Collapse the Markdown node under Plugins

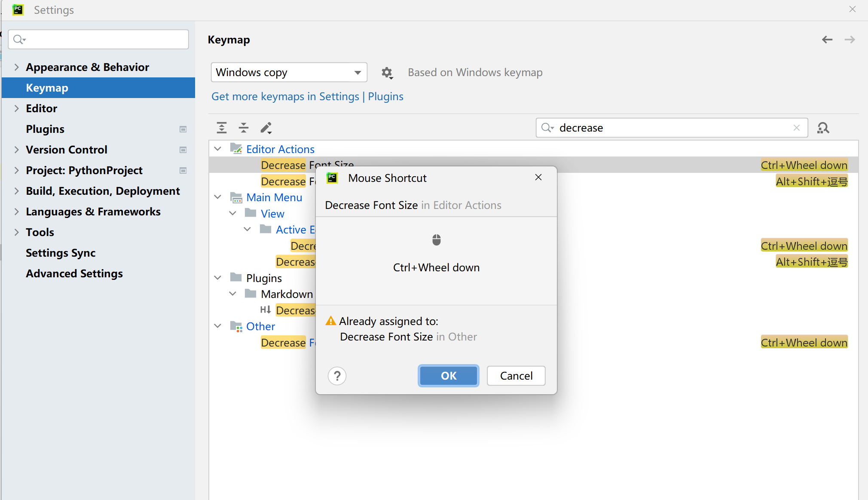pyautogui.click(x=232, y=294)
